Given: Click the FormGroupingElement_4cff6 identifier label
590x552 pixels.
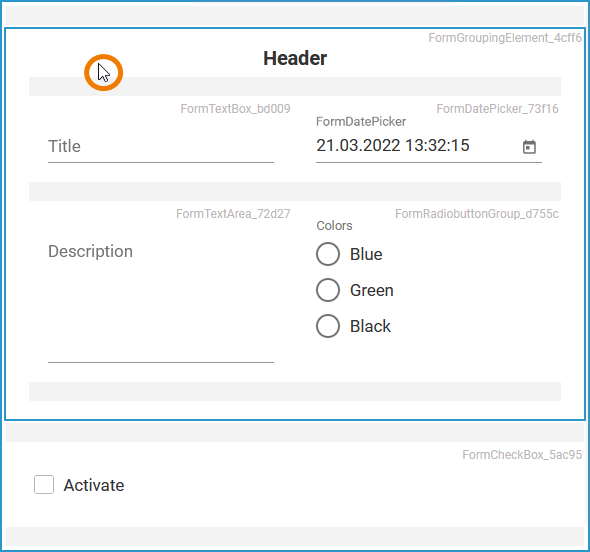Looking at the screenshot, I should [x=505, y=38].
